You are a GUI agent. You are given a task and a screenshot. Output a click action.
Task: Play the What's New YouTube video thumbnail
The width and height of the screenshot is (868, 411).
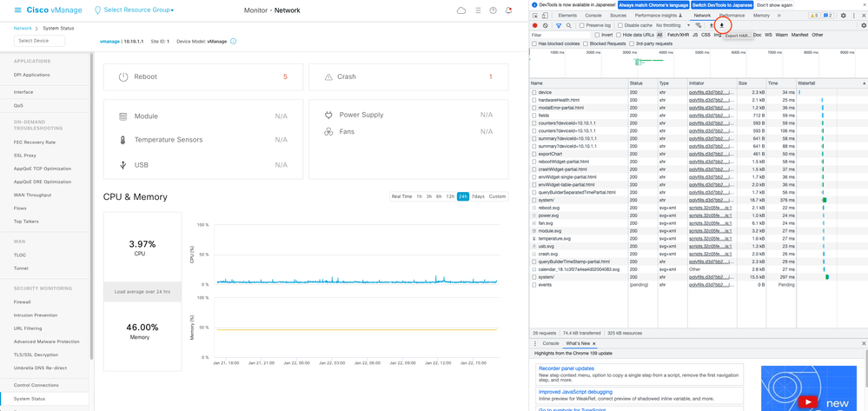point(809,402)
